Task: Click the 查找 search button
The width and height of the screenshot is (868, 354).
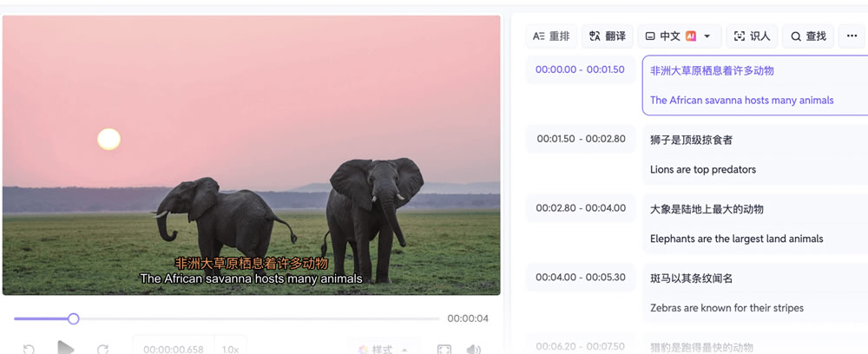Action: click(808, 36)
